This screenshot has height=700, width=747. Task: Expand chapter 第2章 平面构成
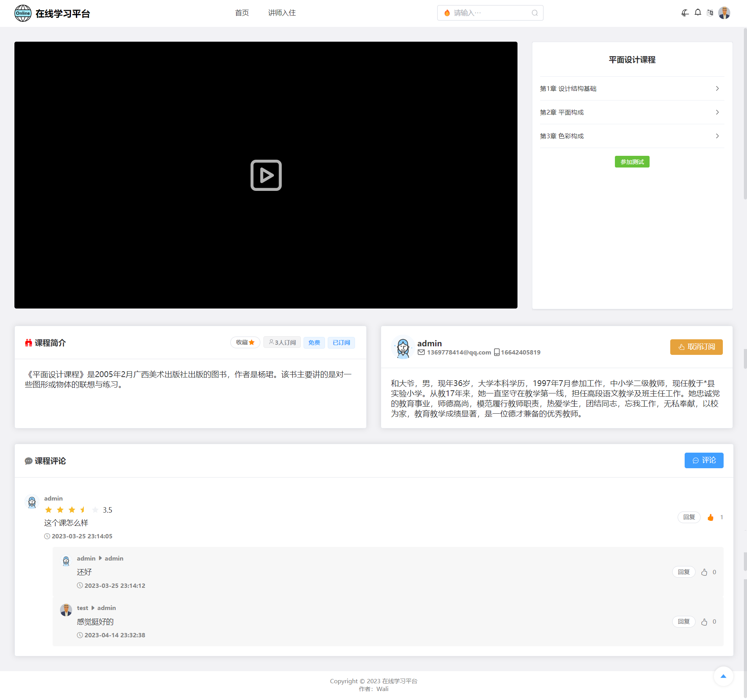pos(632,112)
